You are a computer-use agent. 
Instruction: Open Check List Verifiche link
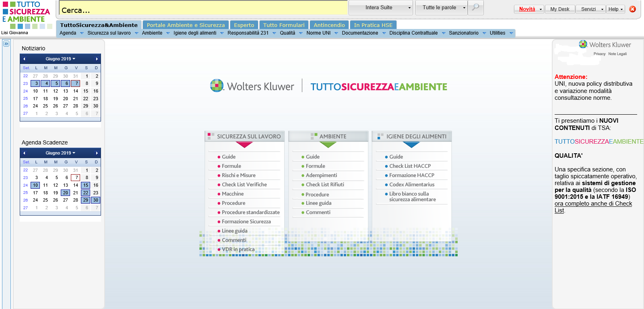coord(244,185)
